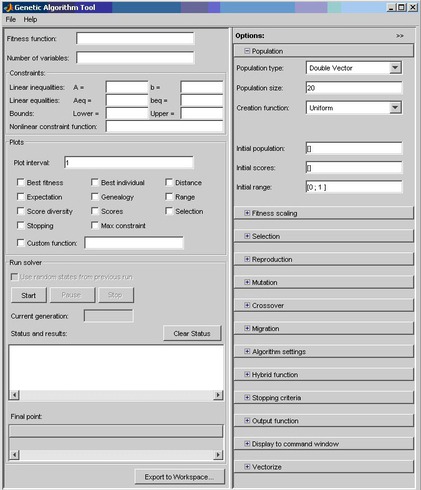421x490 pixels.
Task: Click the Initial population field
Action: pos(354,148)
